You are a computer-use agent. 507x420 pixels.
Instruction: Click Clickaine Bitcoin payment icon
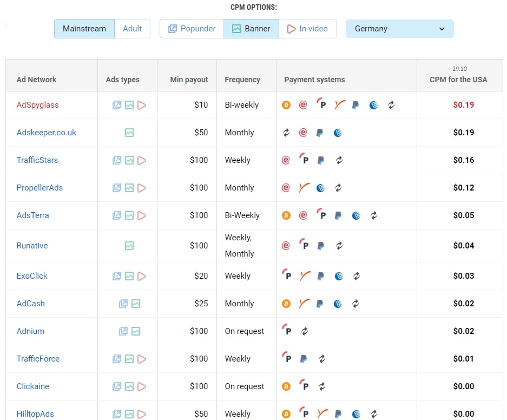286,386
